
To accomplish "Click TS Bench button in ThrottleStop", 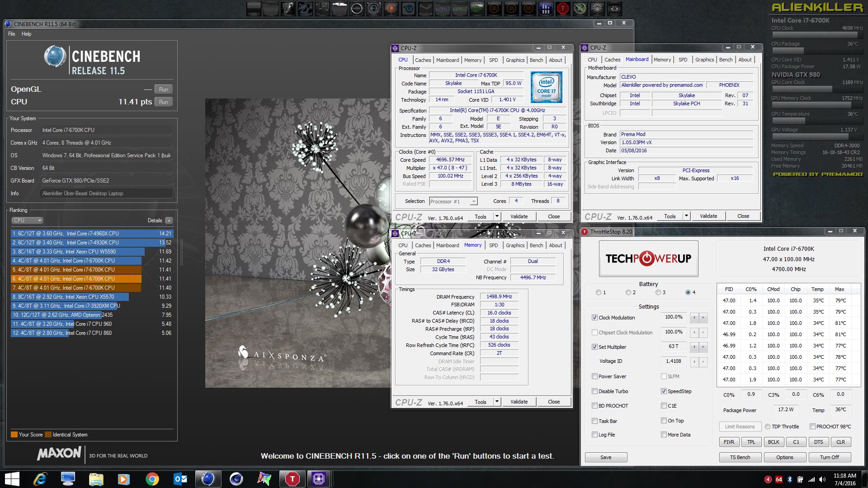I will [740, 457].
